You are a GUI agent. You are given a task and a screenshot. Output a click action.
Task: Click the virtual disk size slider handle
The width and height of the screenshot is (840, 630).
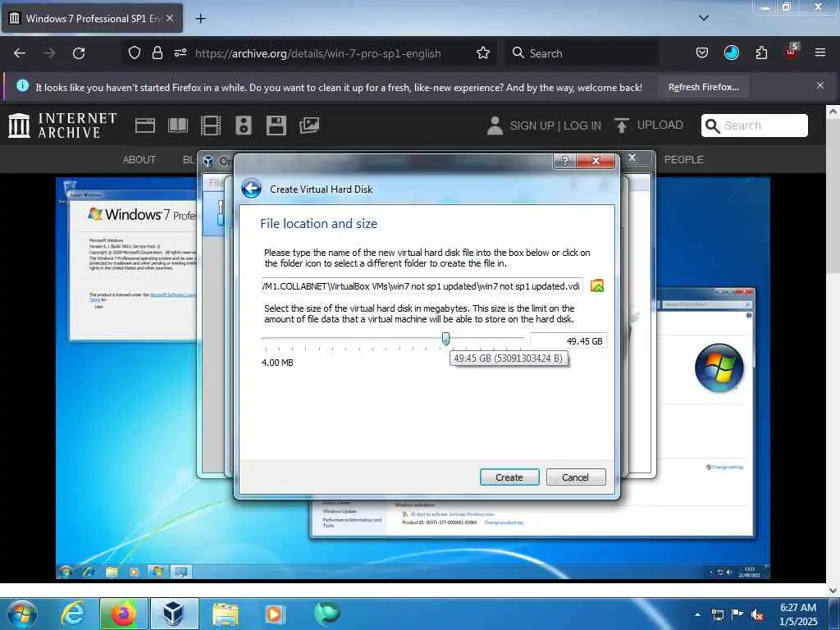(445, 339)
